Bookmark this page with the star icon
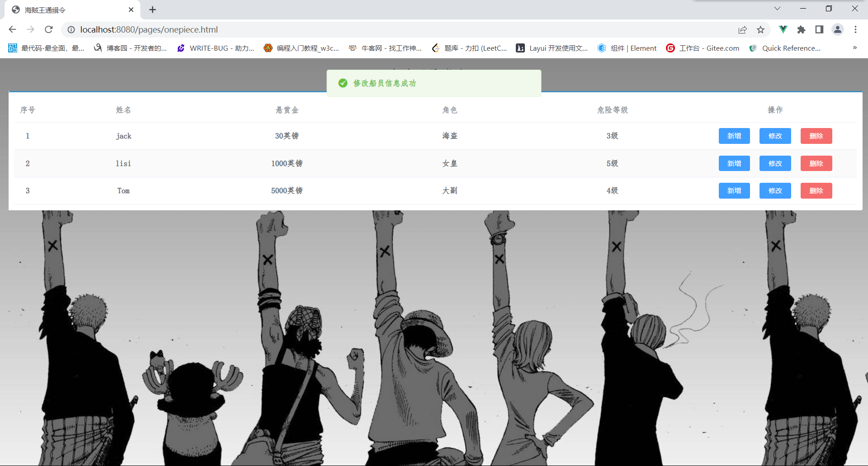Viewport: 868px width, 466px height. click(x=760, y=29)
